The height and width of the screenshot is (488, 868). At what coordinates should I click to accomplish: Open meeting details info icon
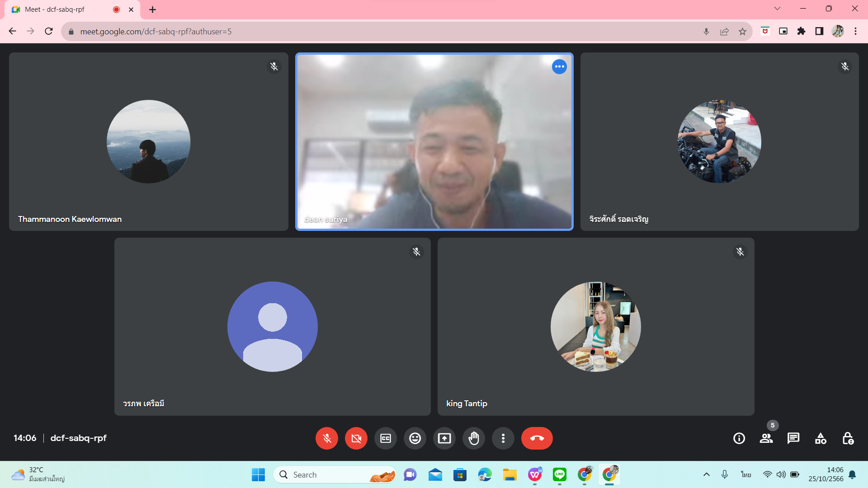point(739,438)
